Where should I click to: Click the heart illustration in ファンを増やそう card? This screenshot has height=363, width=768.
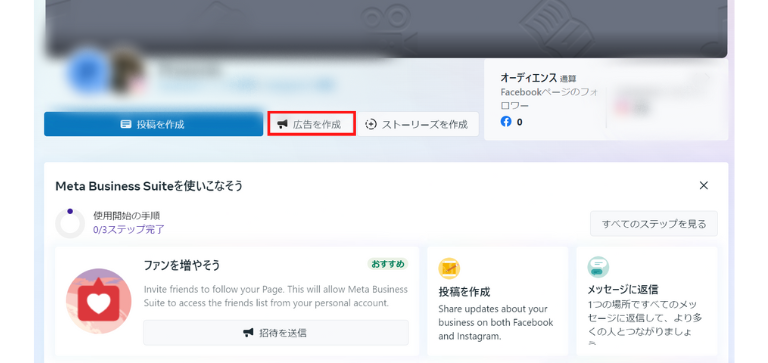pos(98,301)
